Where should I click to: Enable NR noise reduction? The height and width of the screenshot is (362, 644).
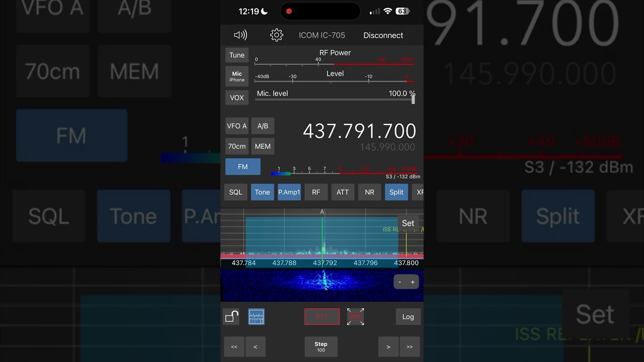coord(369,192)
